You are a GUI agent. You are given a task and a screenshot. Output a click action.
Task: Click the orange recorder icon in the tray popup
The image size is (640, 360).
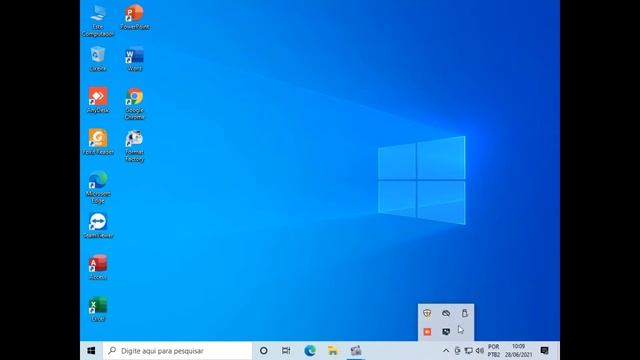427,331
